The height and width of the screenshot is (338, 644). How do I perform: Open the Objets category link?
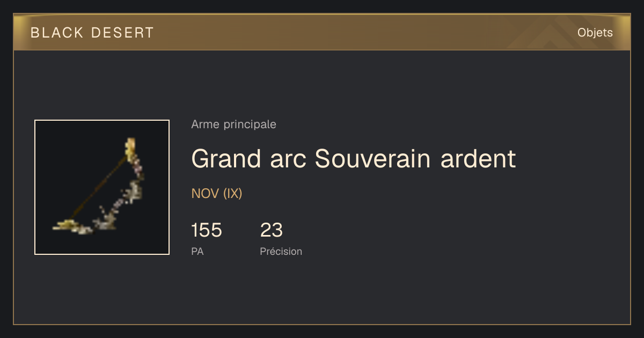pos(595,33)
